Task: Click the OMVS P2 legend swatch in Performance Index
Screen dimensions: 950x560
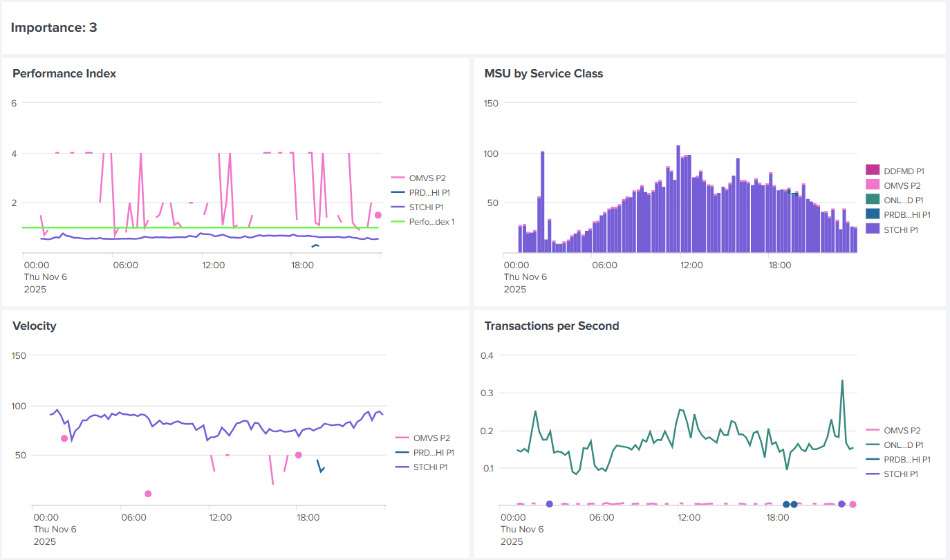Action: (x=398, y=178)
